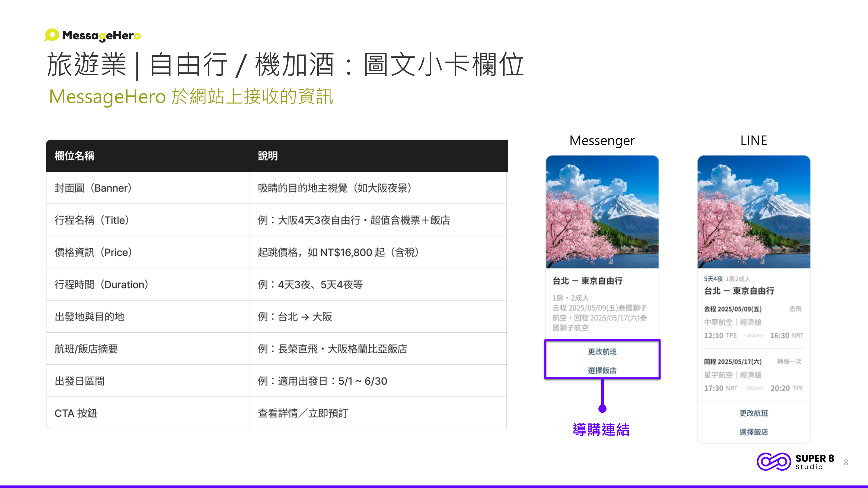Click departure time 12:10 TPE
The height and width of the screenshot is (488, 868).
(x=720, y=335)
